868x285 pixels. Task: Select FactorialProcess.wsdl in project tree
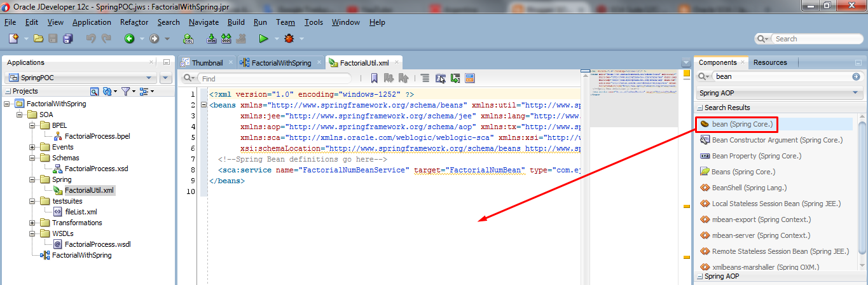[x=97, y=244]
